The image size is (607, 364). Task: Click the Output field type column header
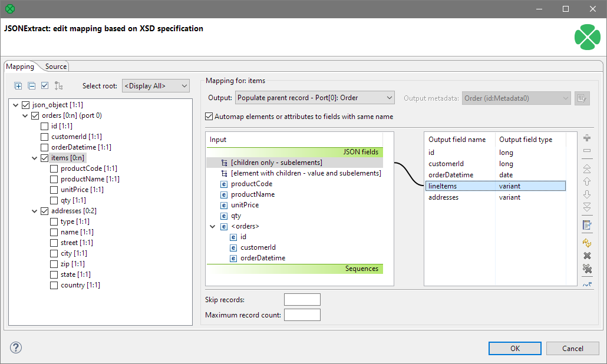coord(530,140)
